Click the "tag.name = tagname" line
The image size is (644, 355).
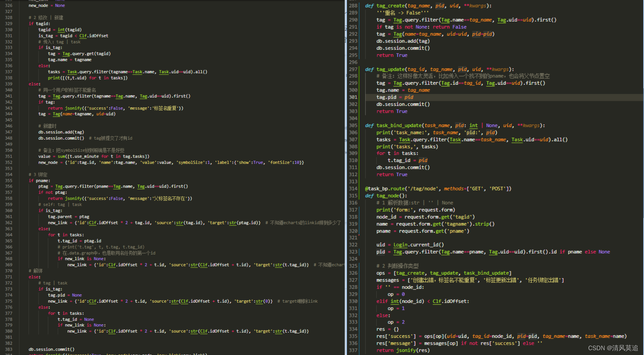(69, 60)
